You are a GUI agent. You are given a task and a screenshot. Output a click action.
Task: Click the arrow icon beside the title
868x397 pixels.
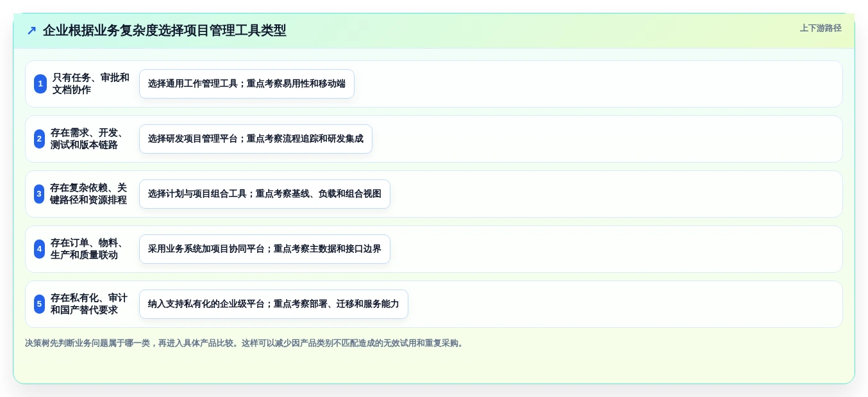31,31
